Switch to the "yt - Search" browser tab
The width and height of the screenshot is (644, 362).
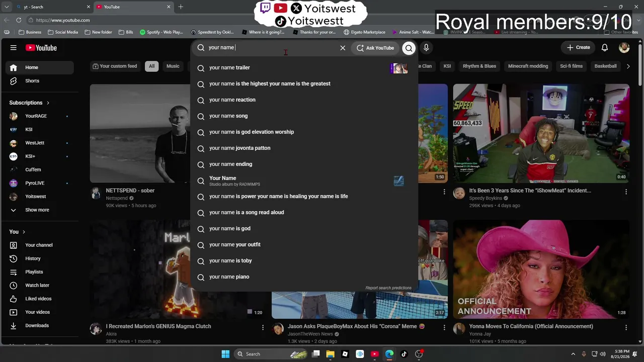click(52, 7)
